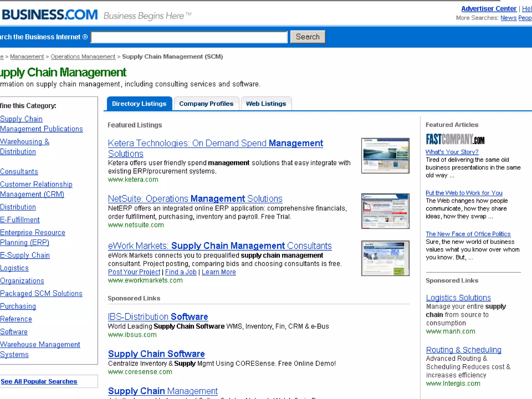Click the Featured Listings heading
Viewport: 532px width, 399px height.
pos(135,125)
